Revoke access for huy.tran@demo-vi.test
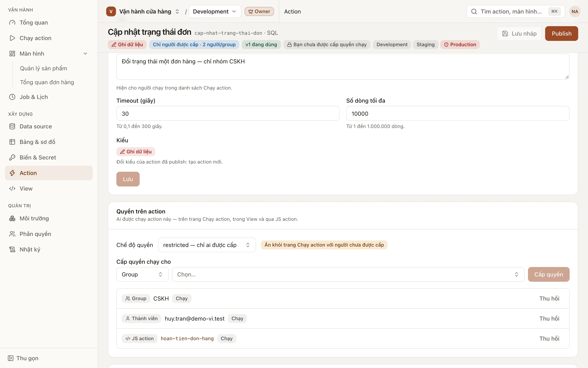 point(549,318)
